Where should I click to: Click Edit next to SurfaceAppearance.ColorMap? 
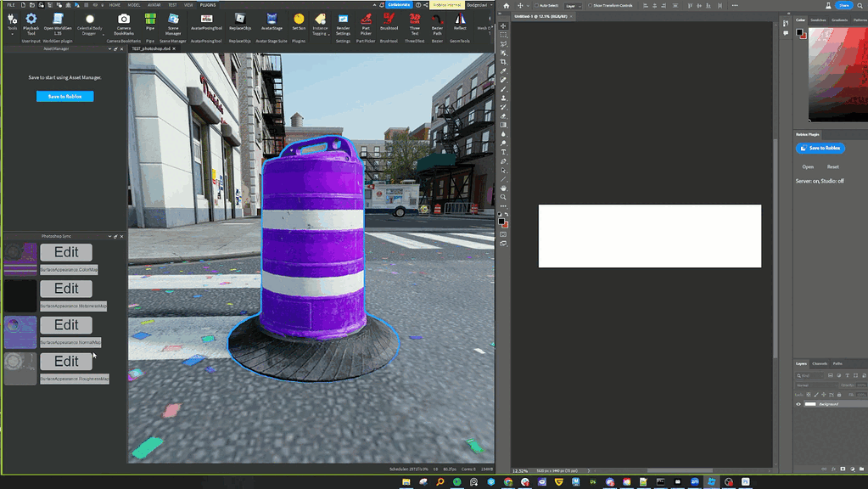point(66,252)
